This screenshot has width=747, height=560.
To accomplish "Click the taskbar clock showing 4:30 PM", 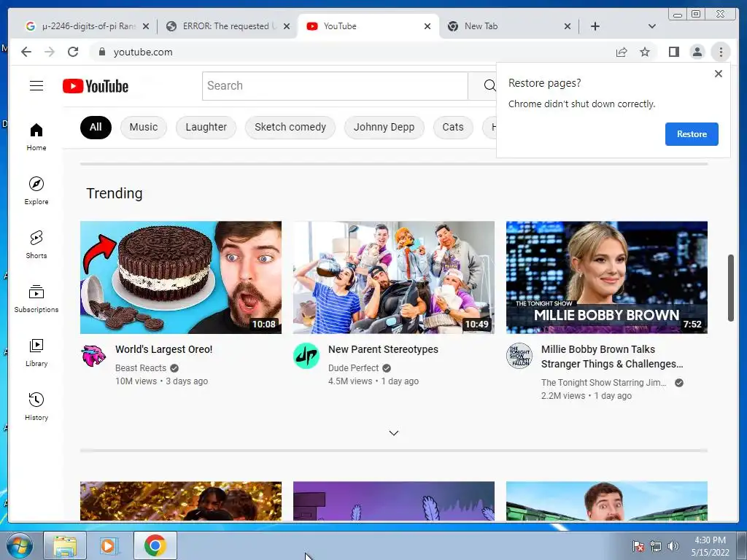I will [x=710, y=546].
